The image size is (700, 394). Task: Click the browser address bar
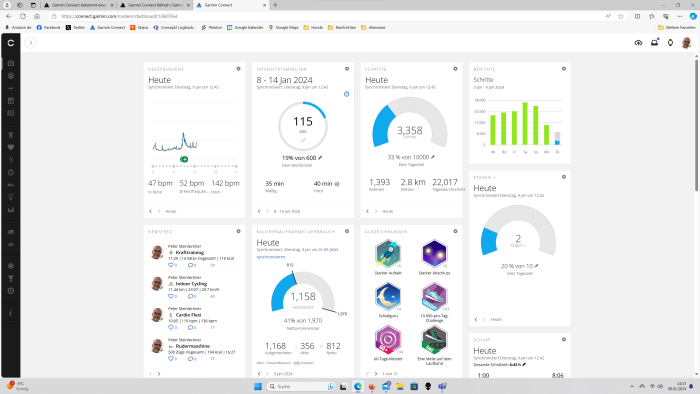(x=330, y=16)
